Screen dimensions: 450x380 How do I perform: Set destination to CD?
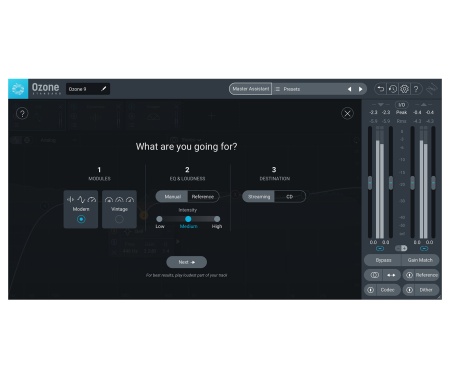point(290,197)
